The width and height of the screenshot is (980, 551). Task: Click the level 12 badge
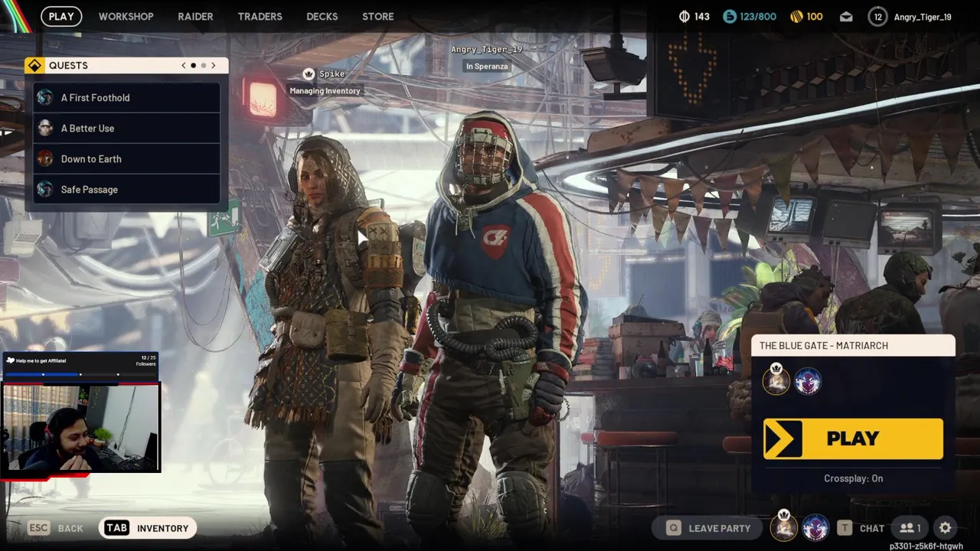point(878,17)
